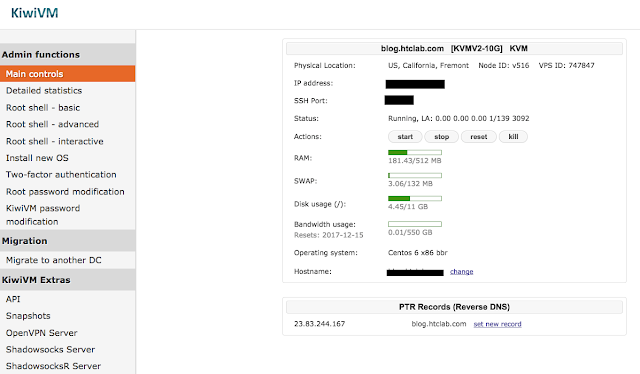The height and width of the screenshot is (374, 640).
Task: Click the KiwiVM logo
Action: (35, 13)
